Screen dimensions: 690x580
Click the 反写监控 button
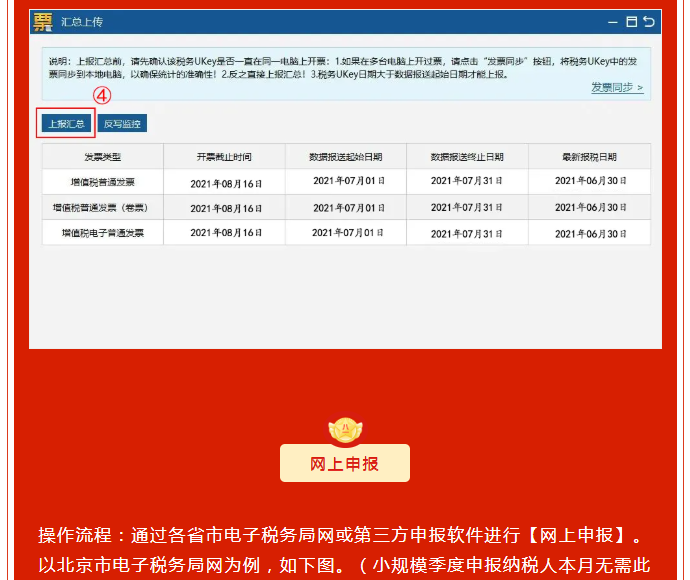point(123,124)
